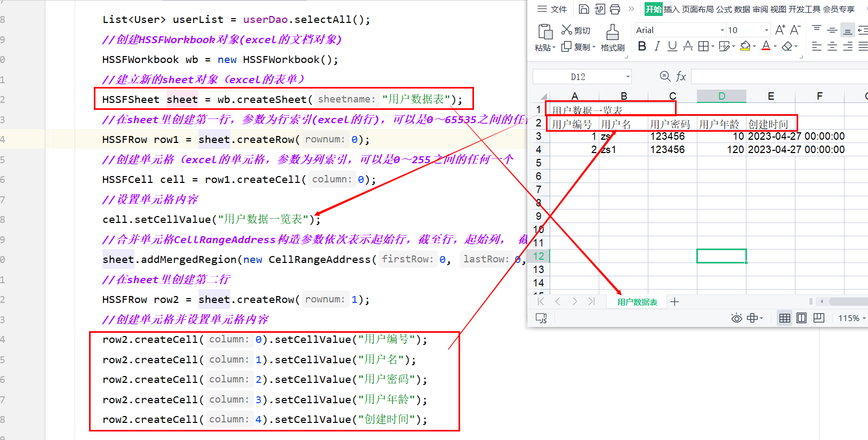Set bottom vertical alignment
The width and height of the screenshot is (868, 440).
point(847,30)
